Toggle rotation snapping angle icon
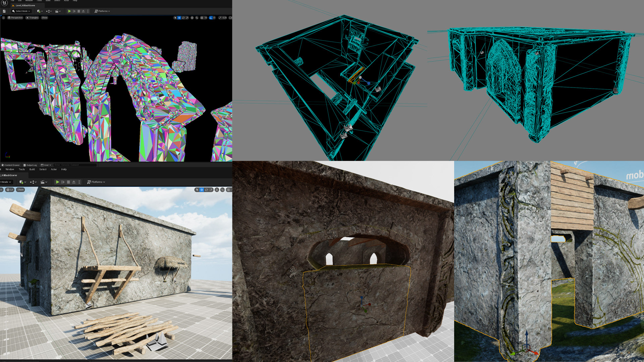 tap(211, 18)
